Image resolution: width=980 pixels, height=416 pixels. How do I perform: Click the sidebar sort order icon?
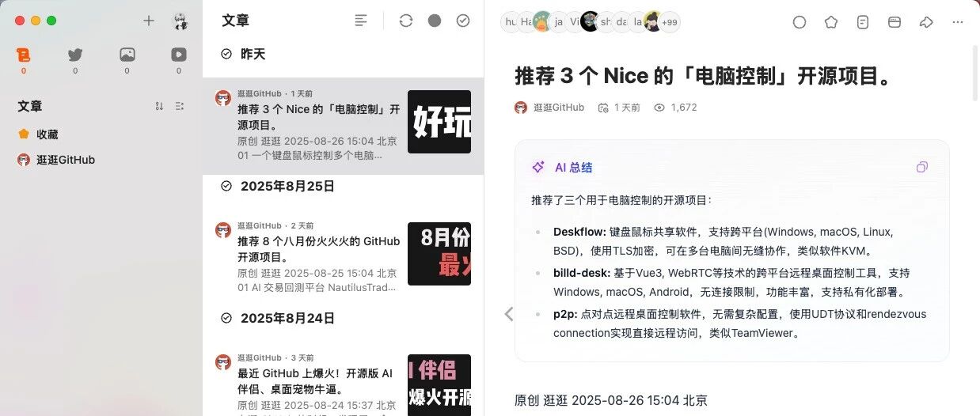tap(159, 106)
